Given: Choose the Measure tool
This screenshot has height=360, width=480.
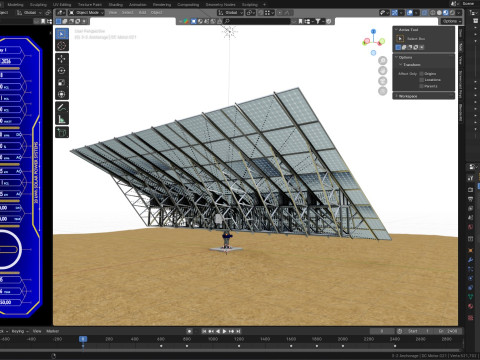Looking at the screenshot, I should click(x=62, y=119).
